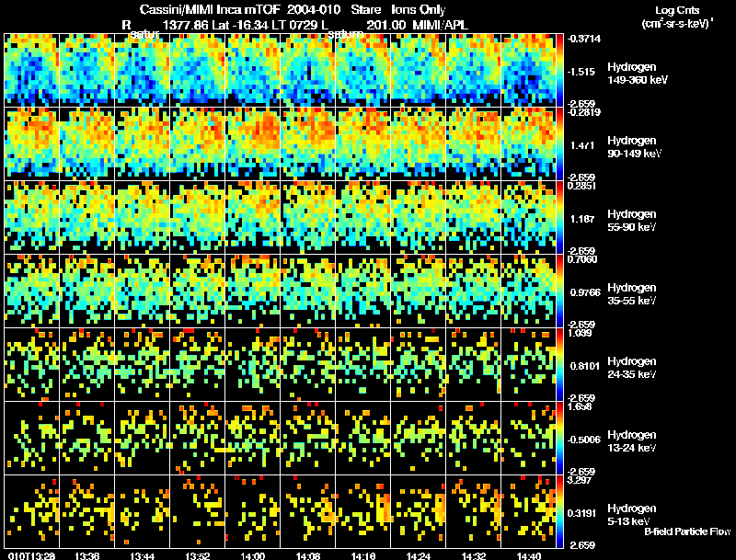The width and height of the screenshot is (736, 560).
Task: Open the Hydrogen 90-149 keV image at 14:00
Action: coord(252,144)
